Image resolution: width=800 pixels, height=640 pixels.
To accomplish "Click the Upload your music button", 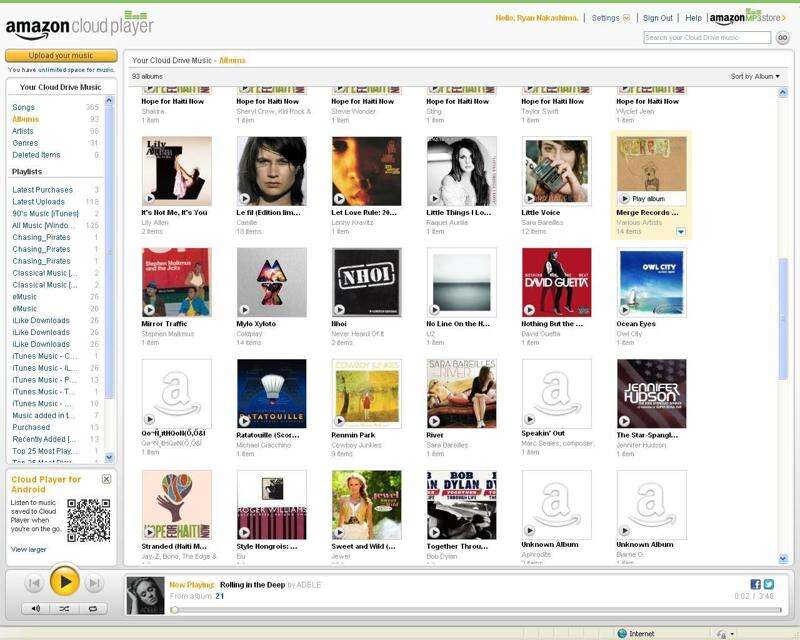I will pyautogui.click(x=61, y=56).
